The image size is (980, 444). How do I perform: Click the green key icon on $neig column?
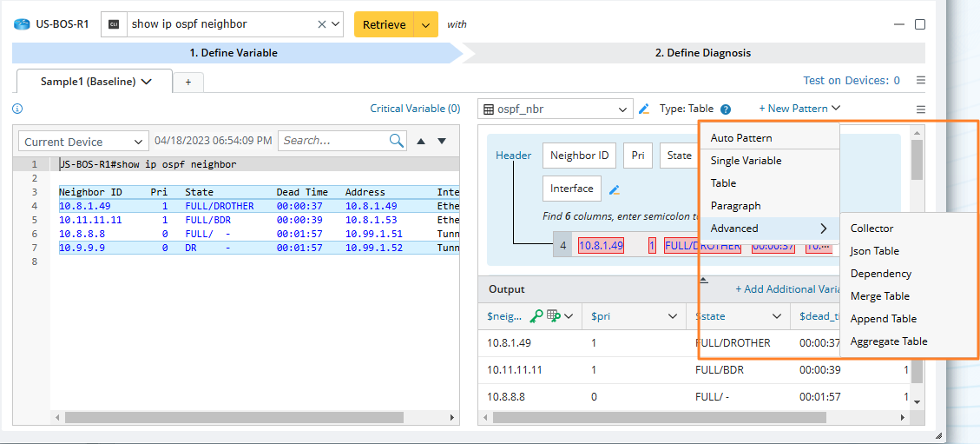pos(536,316)
